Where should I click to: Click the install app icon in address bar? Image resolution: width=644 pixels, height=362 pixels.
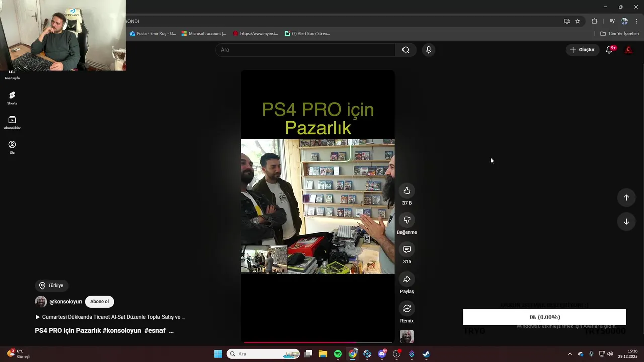pyautogui.click(x=567, y=21)
